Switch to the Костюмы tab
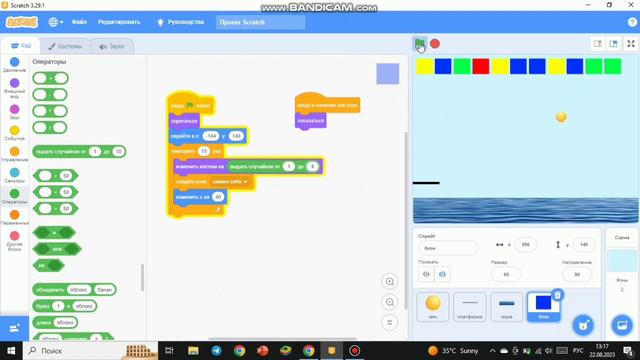 pos(65,46)
